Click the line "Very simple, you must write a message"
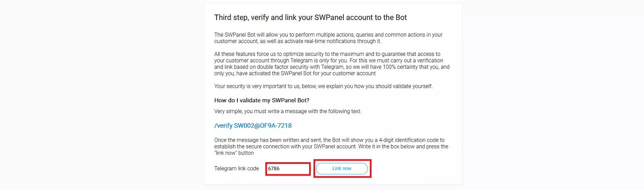Viewport: 644px width, 190px height. click(x=287, y=111)
